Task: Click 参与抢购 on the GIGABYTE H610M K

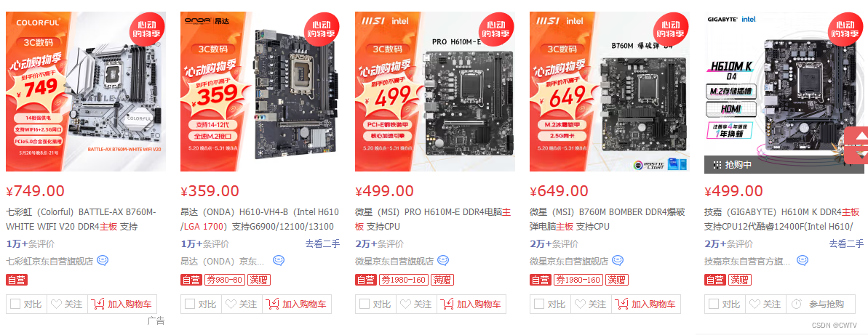Action: (821, 304)
